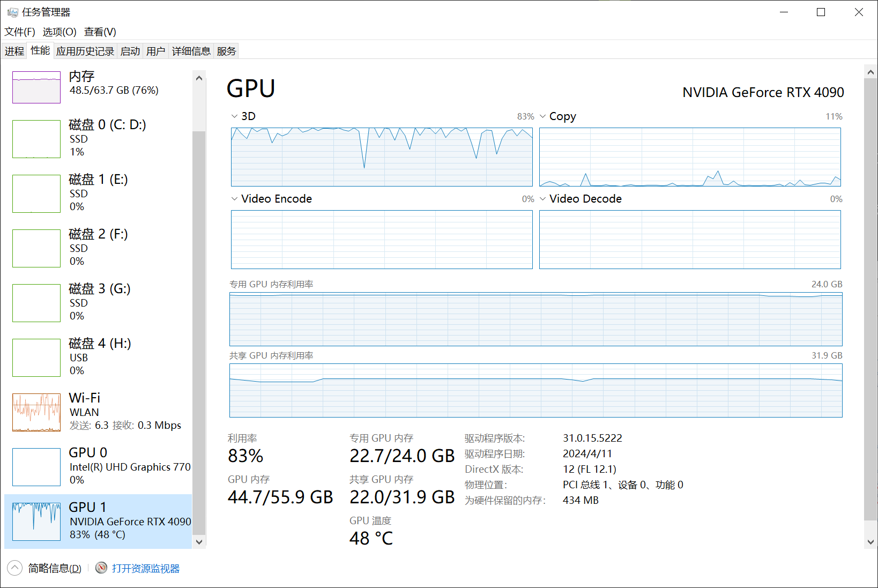Switch to the 进程 tab
The image size is (878, 588).
14,51
